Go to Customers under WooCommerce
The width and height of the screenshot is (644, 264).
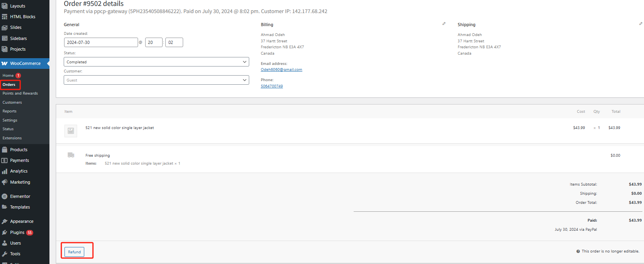click(x=12, y=103)
